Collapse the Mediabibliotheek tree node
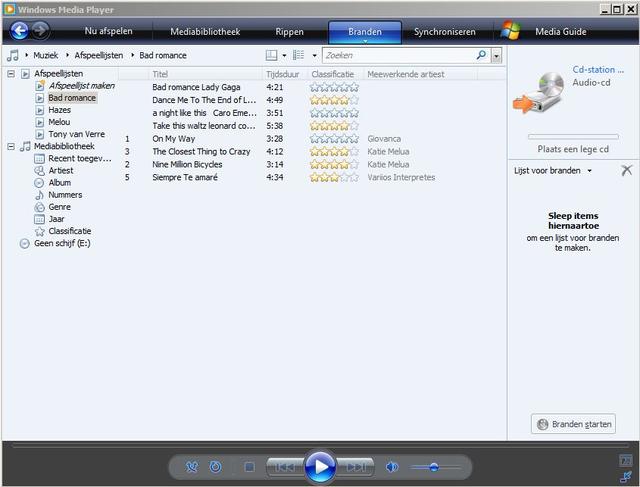Viewport: 640px width, 487px height. [x=11, y=146]
